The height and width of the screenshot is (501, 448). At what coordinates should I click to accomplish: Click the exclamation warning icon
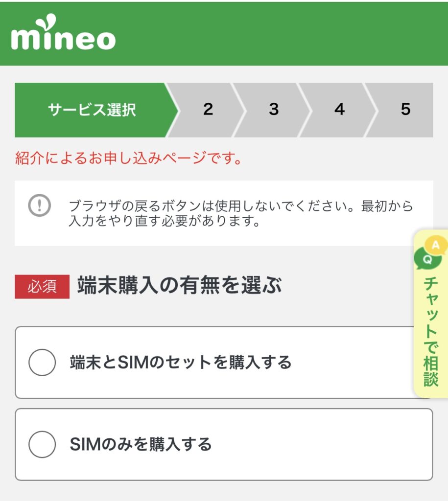point(39,205)
